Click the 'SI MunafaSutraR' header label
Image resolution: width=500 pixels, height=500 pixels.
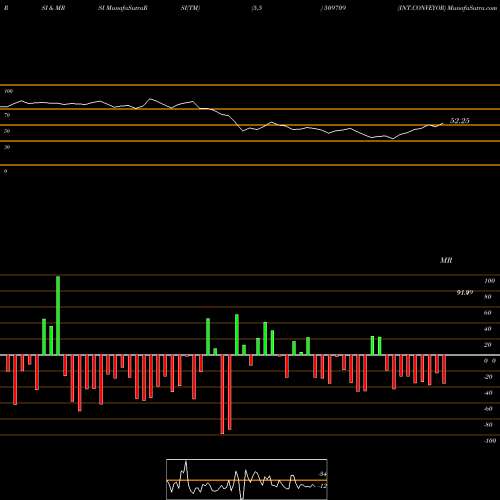coord(123,8)
